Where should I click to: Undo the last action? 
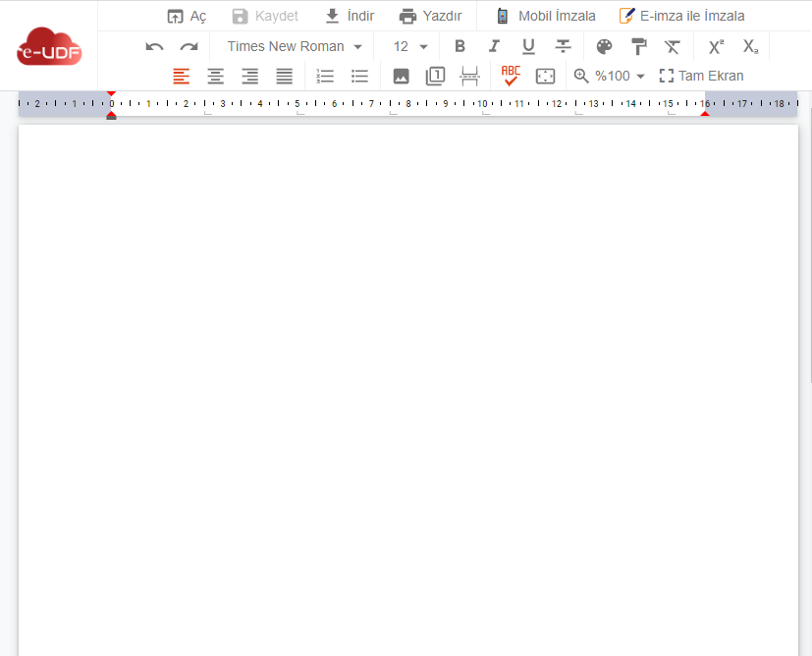pos(154,46)
